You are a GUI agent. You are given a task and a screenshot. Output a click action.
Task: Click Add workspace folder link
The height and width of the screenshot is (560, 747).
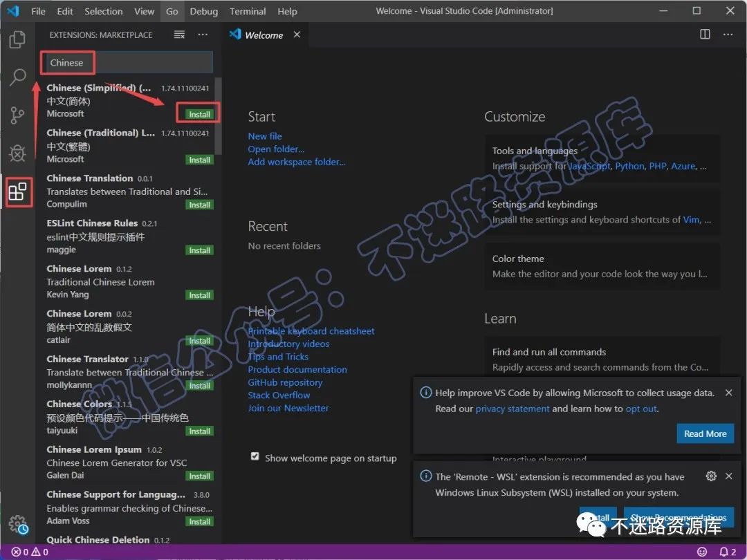click(296, 162)
